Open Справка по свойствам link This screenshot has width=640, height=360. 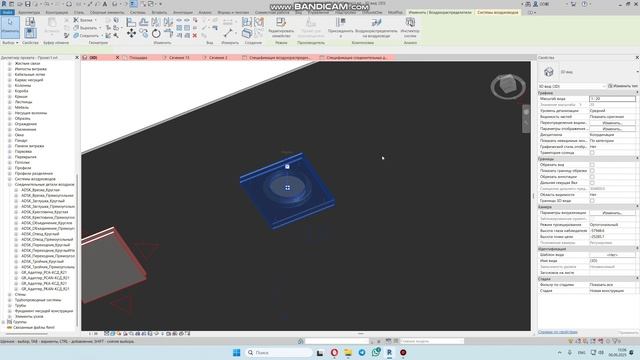coord(558,332)
